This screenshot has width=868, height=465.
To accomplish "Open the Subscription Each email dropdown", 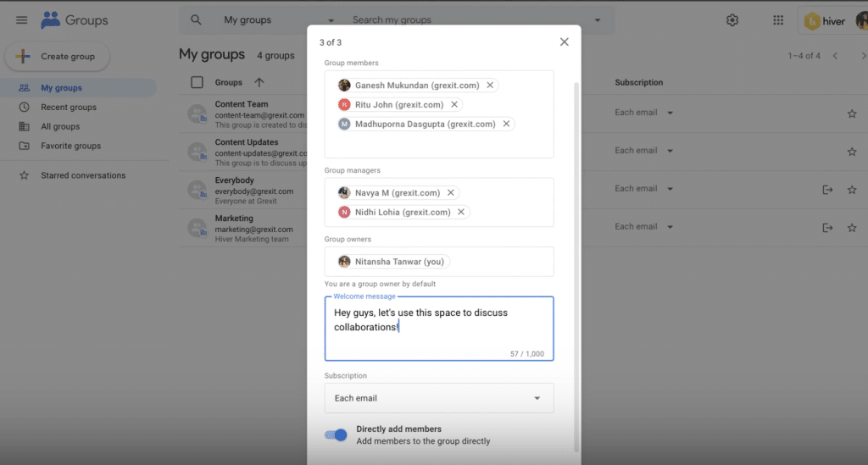I will point(438,398).
